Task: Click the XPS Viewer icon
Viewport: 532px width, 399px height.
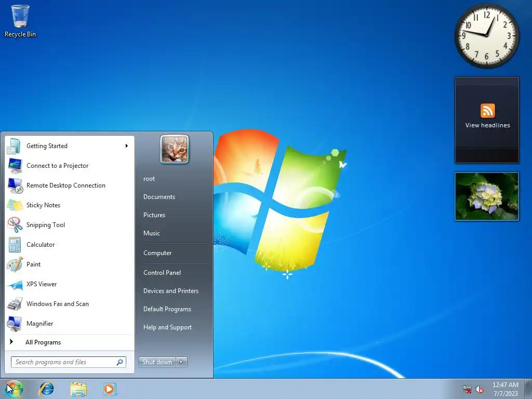Action: 15,284
